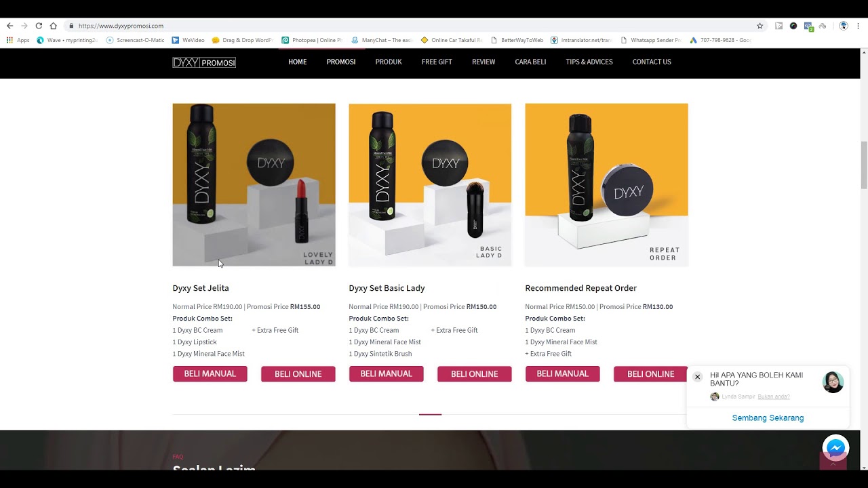Click BELI ONLINE for Dyxy Set Jelita
868x488 pixels.
click(298, 374)
